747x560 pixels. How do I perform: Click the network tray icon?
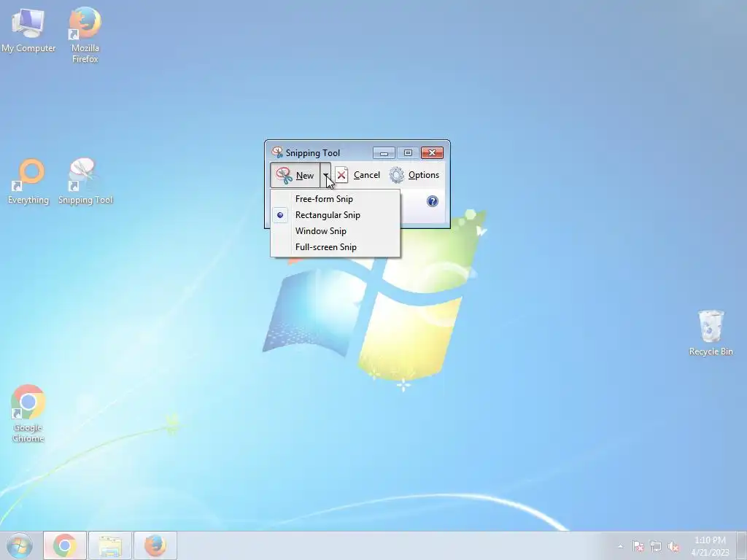656,546
